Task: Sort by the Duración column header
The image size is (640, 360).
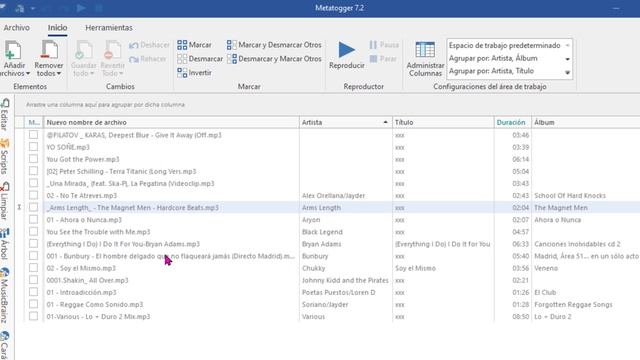Action: [x=512, y=122]
